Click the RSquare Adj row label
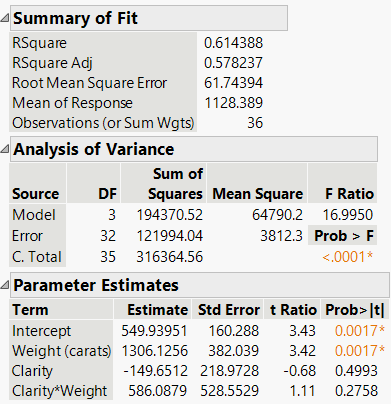The image size is (391, 404). (x=52, y=63)
